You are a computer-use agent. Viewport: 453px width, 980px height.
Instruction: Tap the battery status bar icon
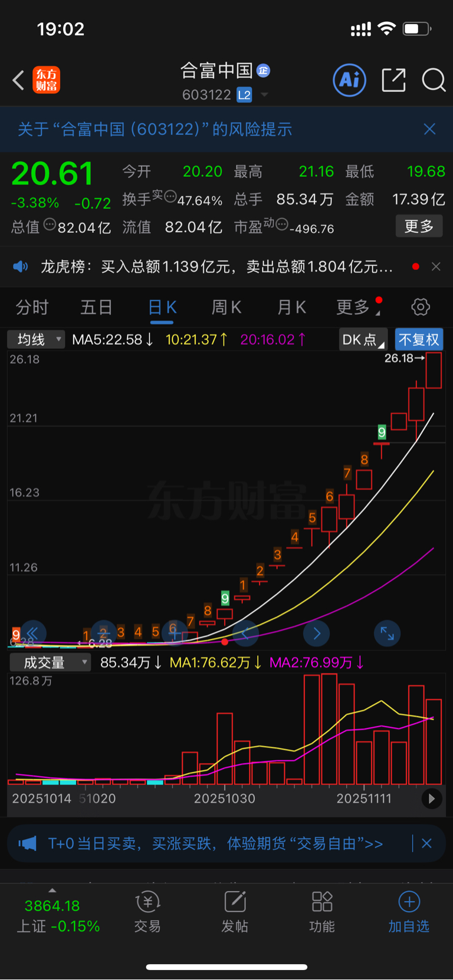[417, 28]
